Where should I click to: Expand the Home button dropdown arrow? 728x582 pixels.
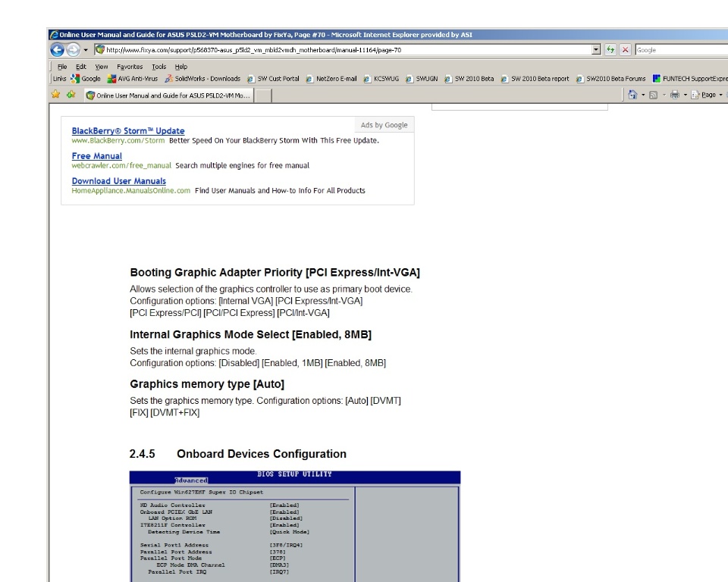point(643,95)
